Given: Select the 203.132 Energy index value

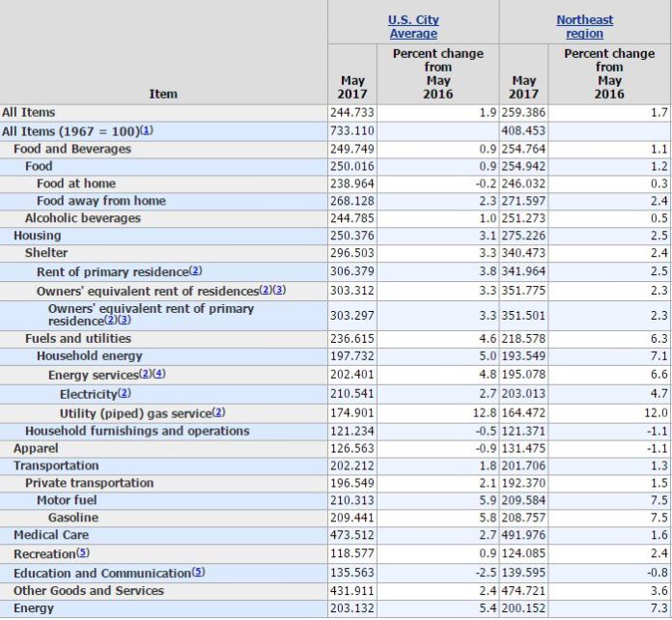Looking at the screenshot, I should click(351, 608).
